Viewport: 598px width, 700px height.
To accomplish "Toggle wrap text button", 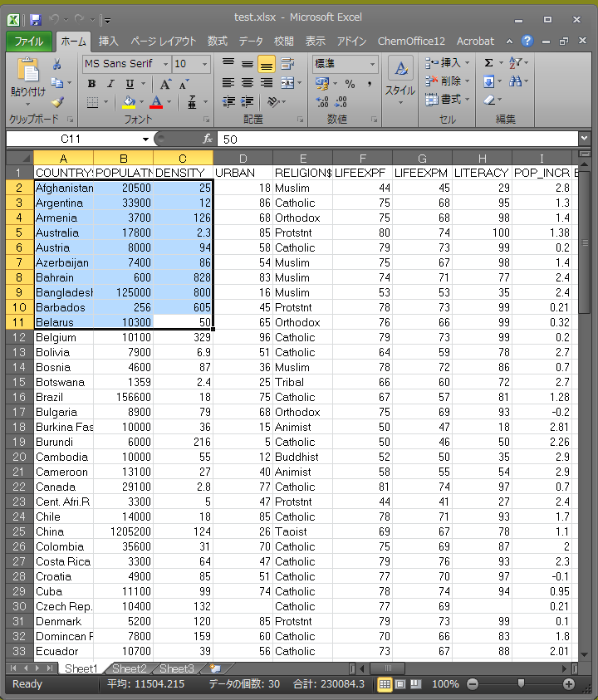I will (x=287, y=63).
